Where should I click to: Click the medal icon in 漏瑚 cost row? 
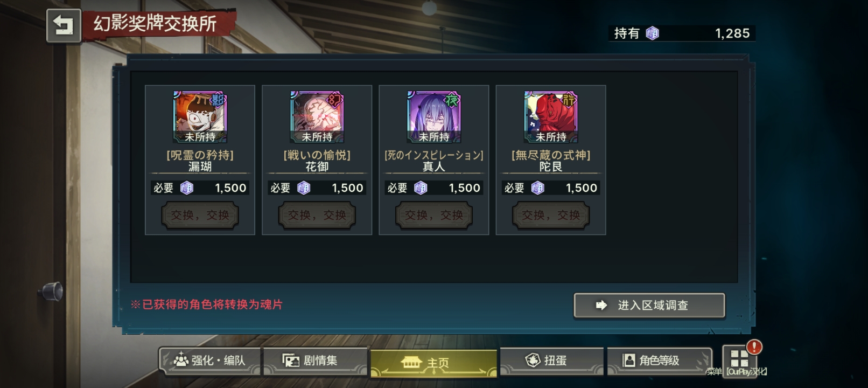pyautogui.click(x=186, y=188)
